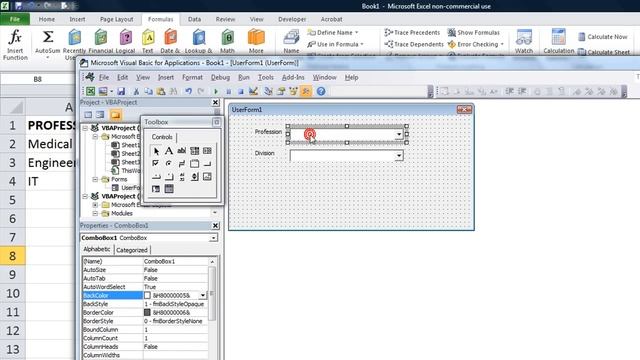The width and height of the screenshot is (640, 360).
Task: Choose Select Objects arrow in Toolbox
Action: tap(156, 151)
